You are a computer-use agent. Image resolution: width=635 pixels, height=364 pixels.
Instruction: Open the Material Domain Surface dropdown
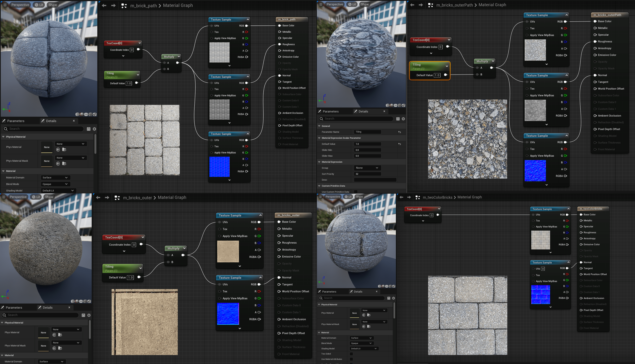[55, 177]
